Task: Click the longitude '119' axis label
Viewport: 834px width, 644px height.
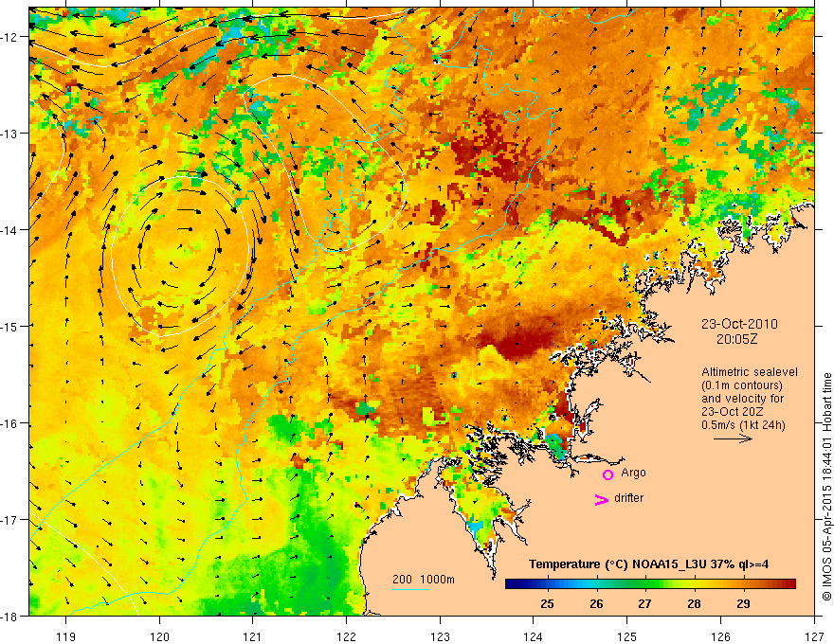Action: click(66, 636)
